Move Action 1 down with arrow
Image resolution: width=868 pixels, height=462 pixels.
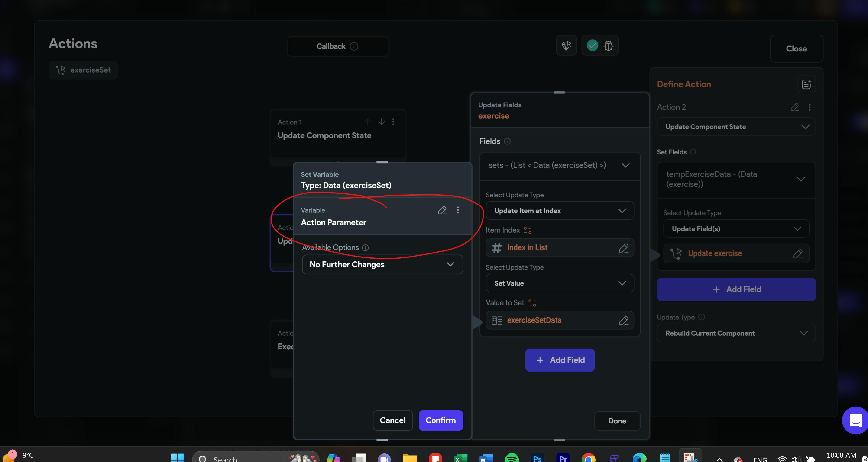[381, 122]
